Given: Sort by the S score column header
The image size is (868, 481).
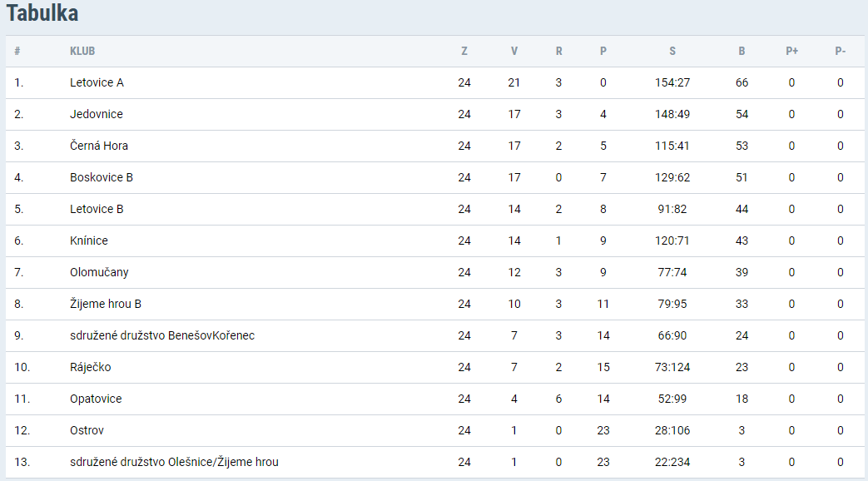Looking at the screenshot, I should 672,51.
